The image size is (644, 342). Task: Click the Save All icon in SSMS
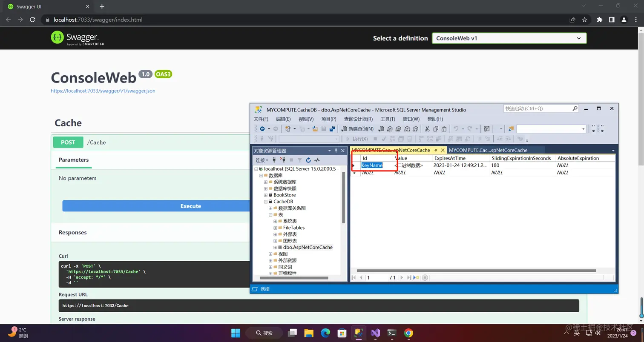pyautogui.click(x=332, y=128)
